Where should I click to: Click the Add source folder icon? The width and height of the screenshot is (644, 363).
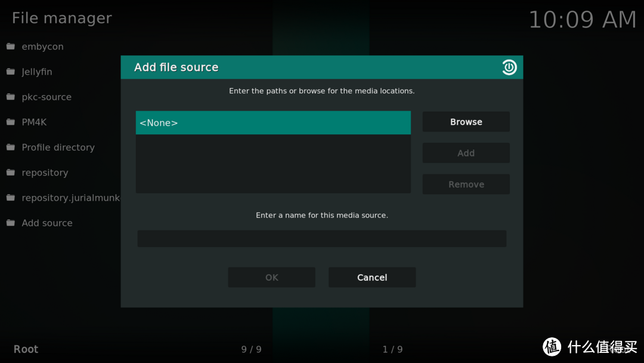pos(11,223)
